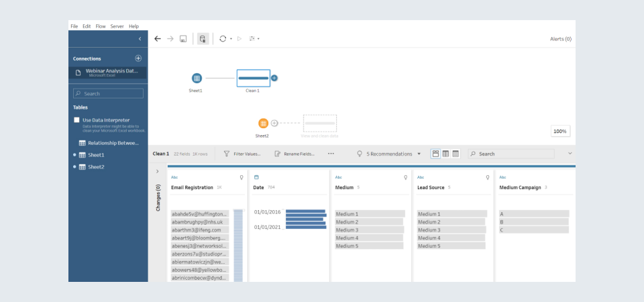This screenshot has height=302, width=644.
Task: Change Medium field Abc data type
Action: pos(338,177)
